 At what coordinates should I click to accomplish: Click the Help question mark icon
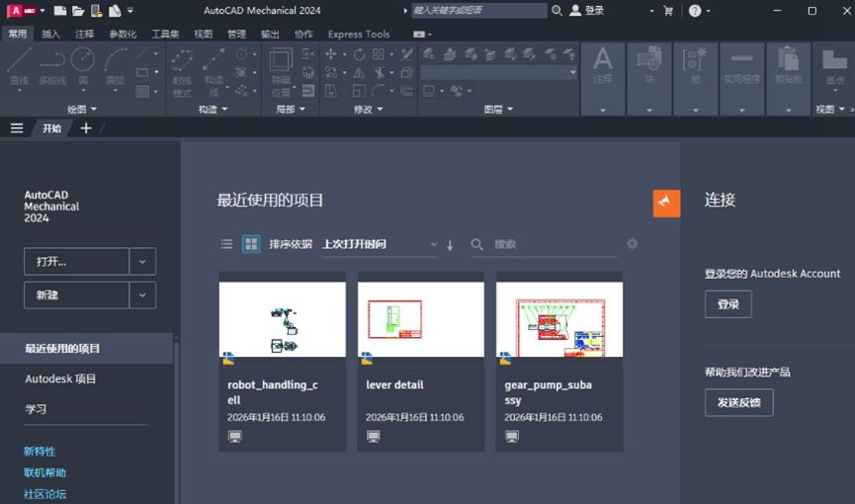click(x=695, y=10)
